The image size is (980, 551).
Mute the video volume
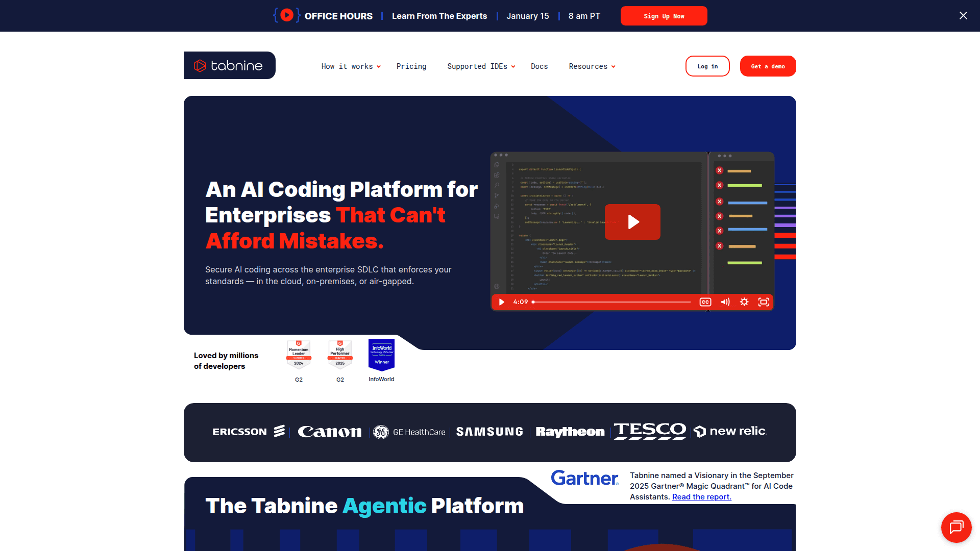tap(725, 302)
